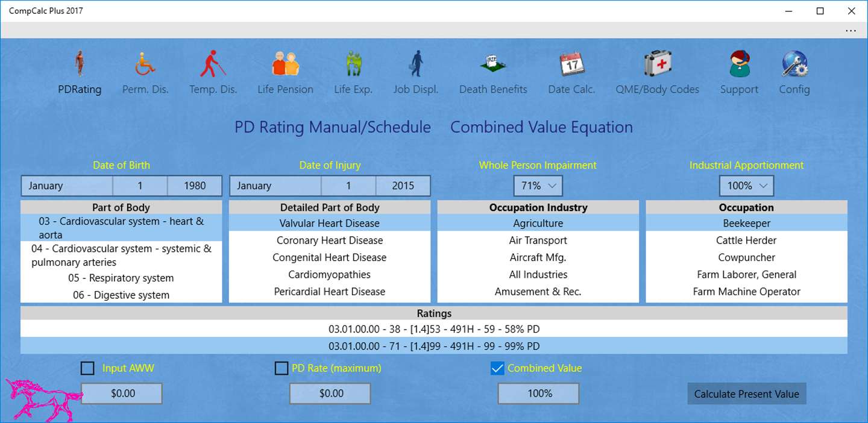The width and height of the screenshot is (868, 423).
Task: Open the Temp. Dis. walking cane icon
Action: [x=213, y=64]
